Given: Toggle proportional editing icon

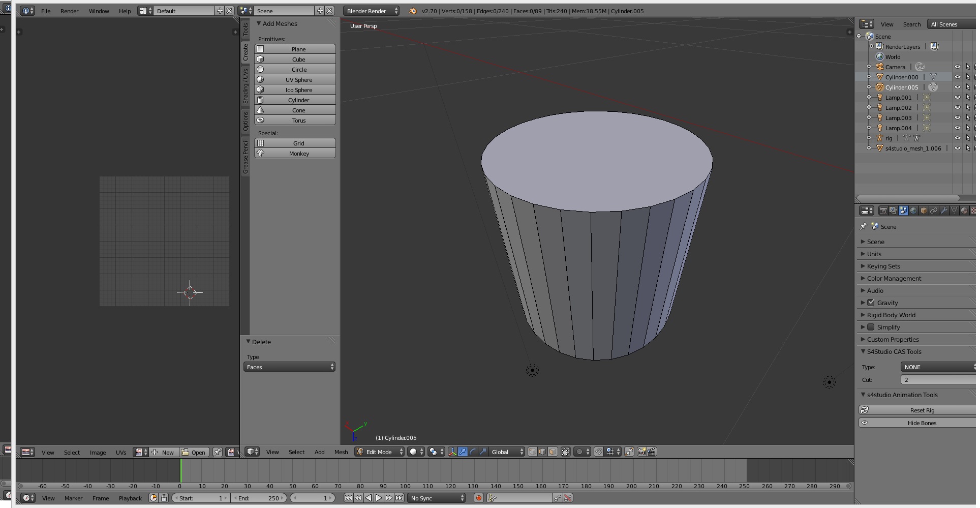Looking at the screenshot, I should pyautogui.click(x=581, y=452).
